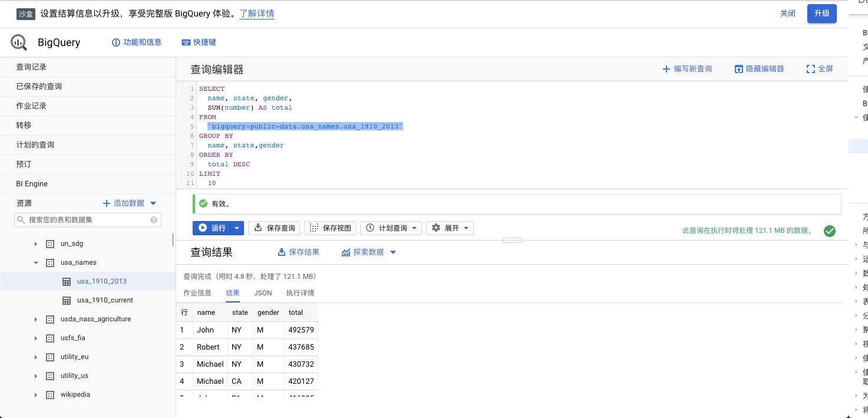Click the sidebar vertical scrollbar
The height and width of the screenshot is (418, 868).
click(173, 240)
